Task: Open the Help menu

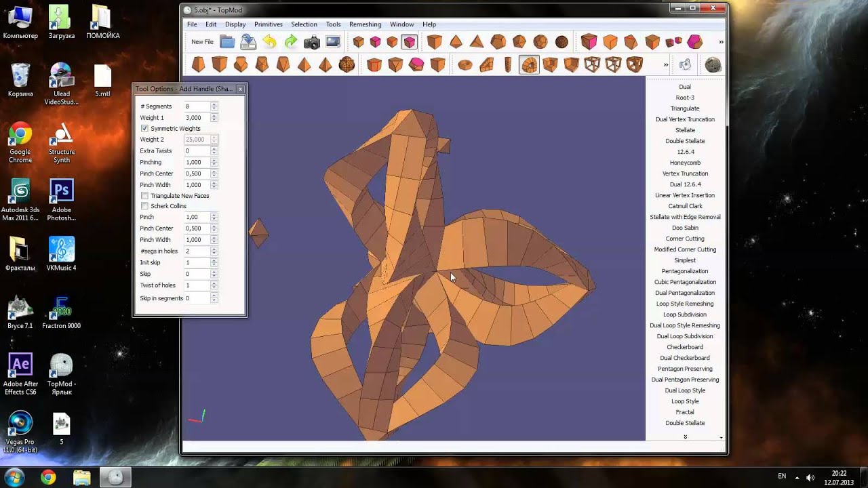Action: (x=429, y=24)
